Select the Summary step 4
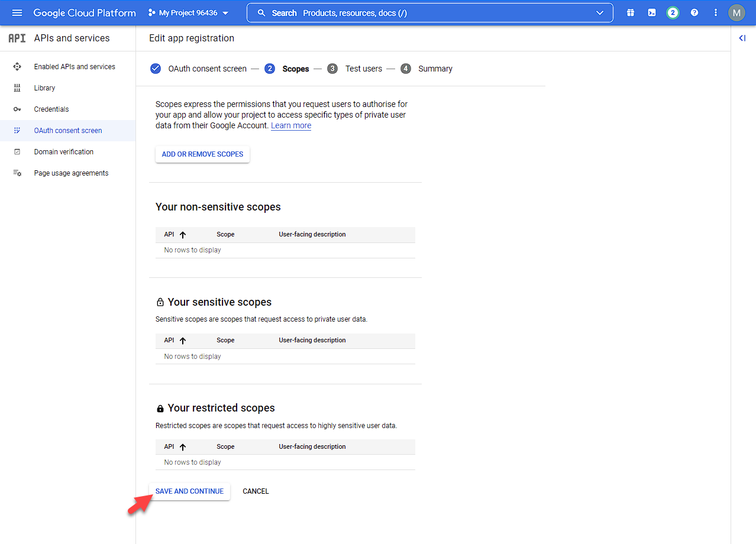Viewport: 756px width, 544px height. coord(427,69)
